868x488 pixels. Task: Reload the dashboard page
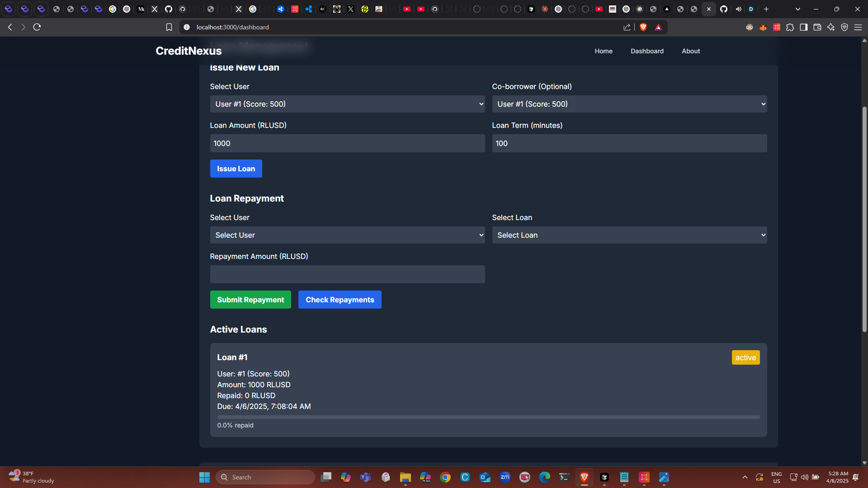(37, 27)
